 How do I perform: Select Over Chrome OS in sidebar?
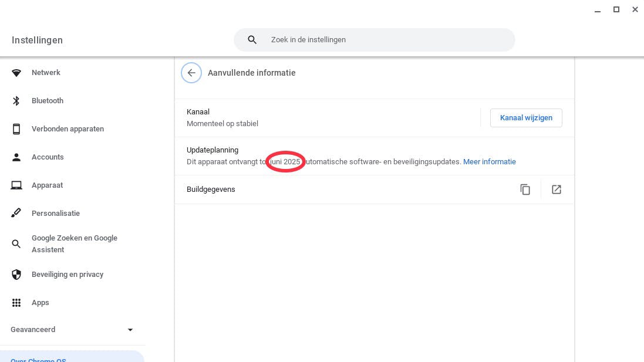39,358
